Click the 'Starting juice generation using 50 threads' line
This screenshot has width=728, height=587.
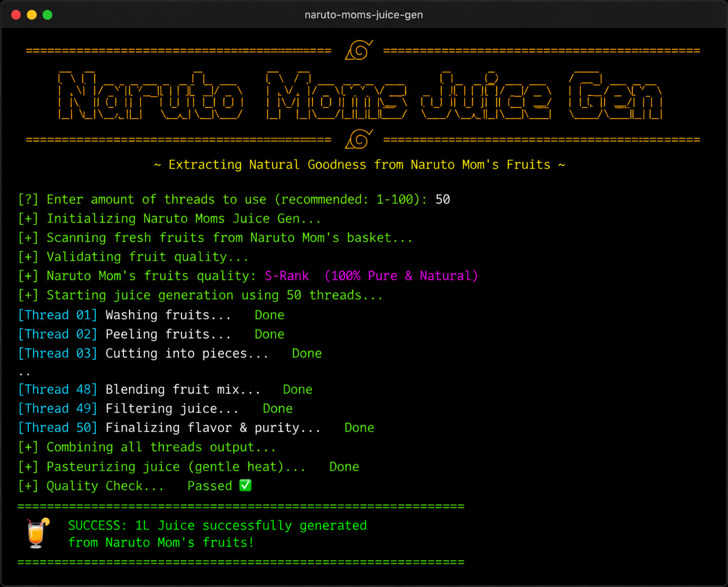[201, 295]
